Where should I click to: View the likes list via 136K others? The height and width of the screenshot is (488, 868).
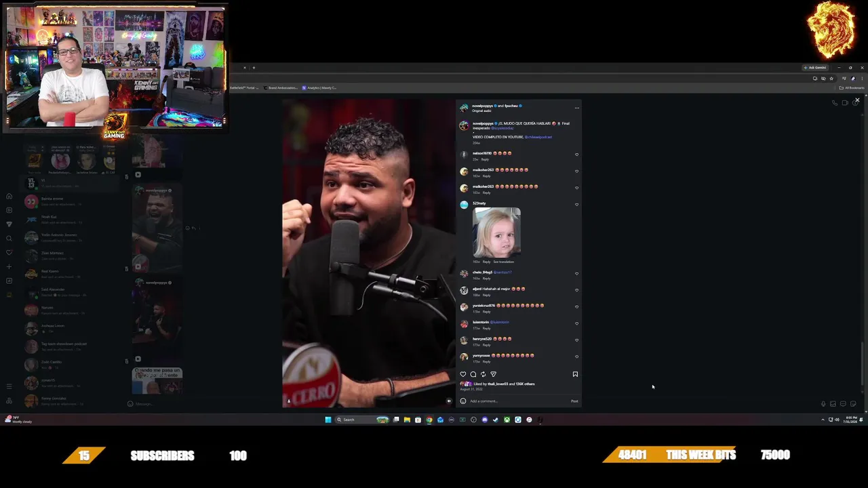(x=525, y=384)
